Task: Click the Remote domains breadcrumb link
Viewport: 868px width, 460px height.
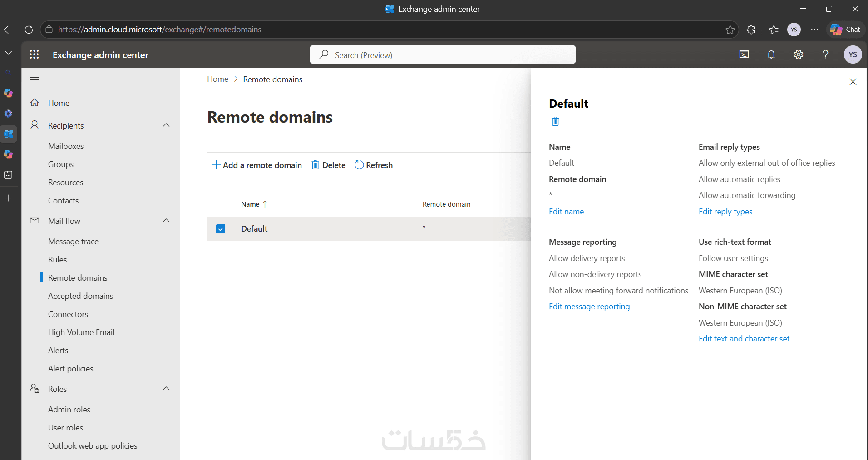Action: coord(273,79)
